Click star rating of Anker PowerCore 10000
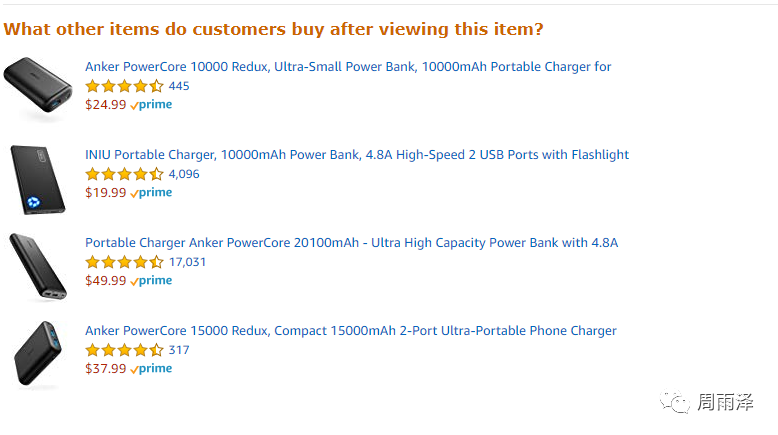Image resolution: width=778 pixels, height=435 pixels. pyautogui.click(x=124, y=86)
